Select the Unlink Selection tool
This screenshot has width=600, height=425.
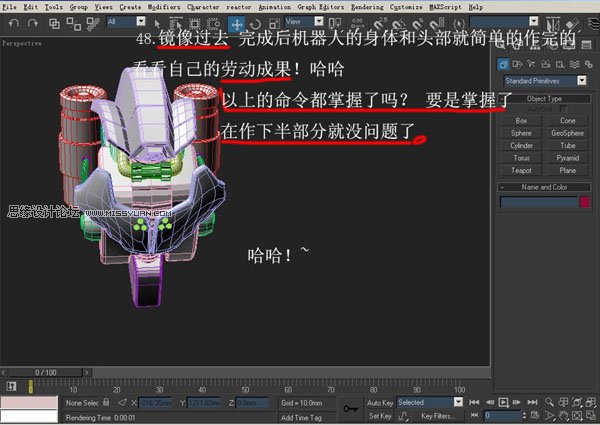click(73, 24)
